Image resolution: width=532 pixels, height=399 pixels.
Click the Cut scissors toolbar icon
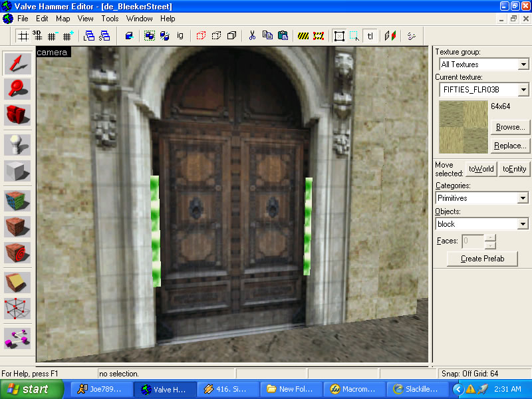point(253,35)
